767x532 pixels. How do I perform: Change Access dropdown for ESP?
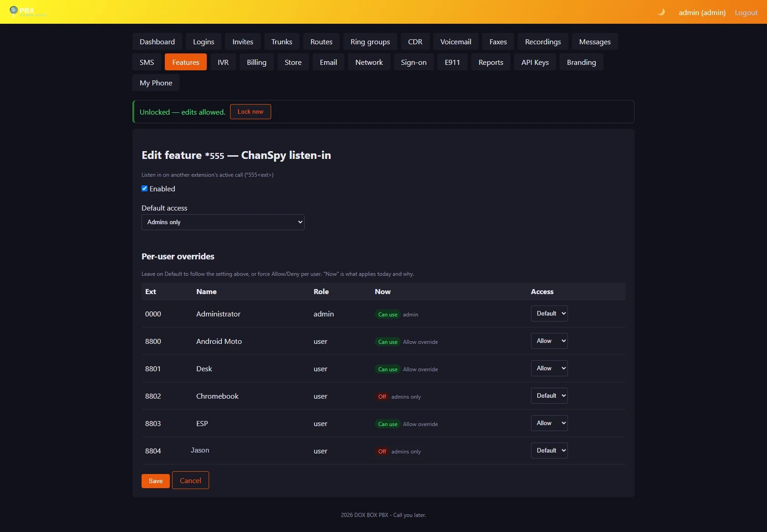549,423
